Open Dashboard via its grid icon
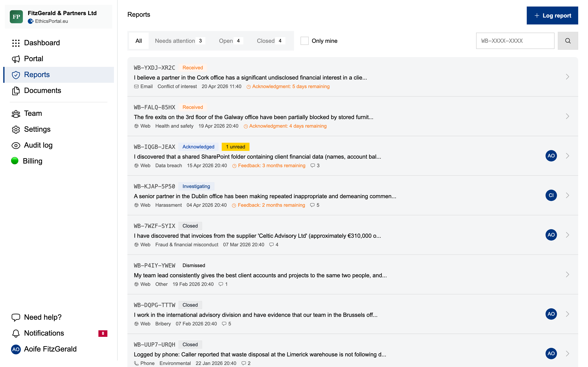Screen dimensions: 588x367 tap(16, 43)
